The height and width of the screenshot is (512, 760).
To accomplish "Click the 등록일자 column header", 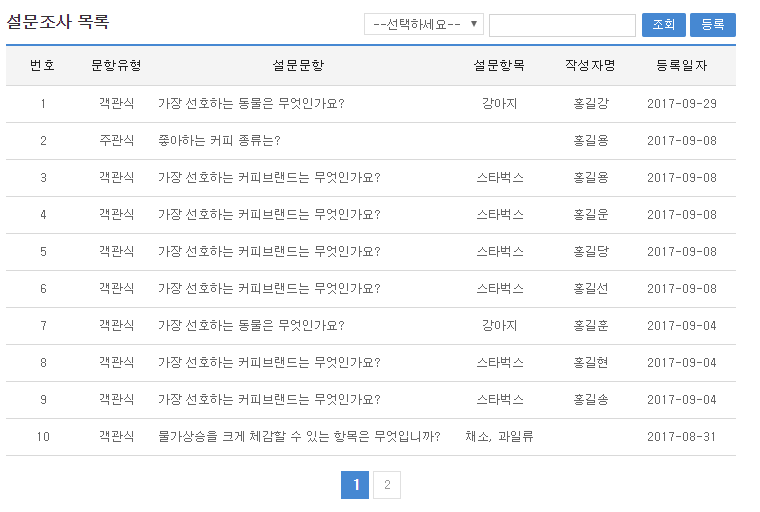I will pyautogui.click(x=681, y=66).
